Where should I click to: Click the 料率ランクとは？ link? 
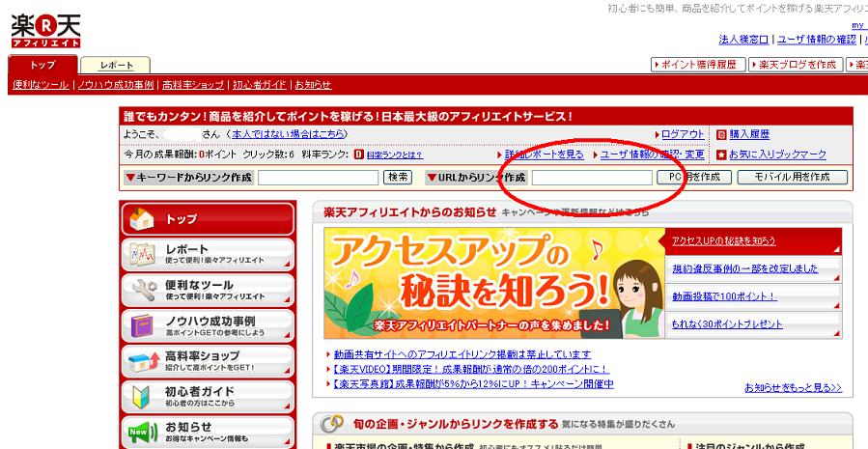[395, 155]
